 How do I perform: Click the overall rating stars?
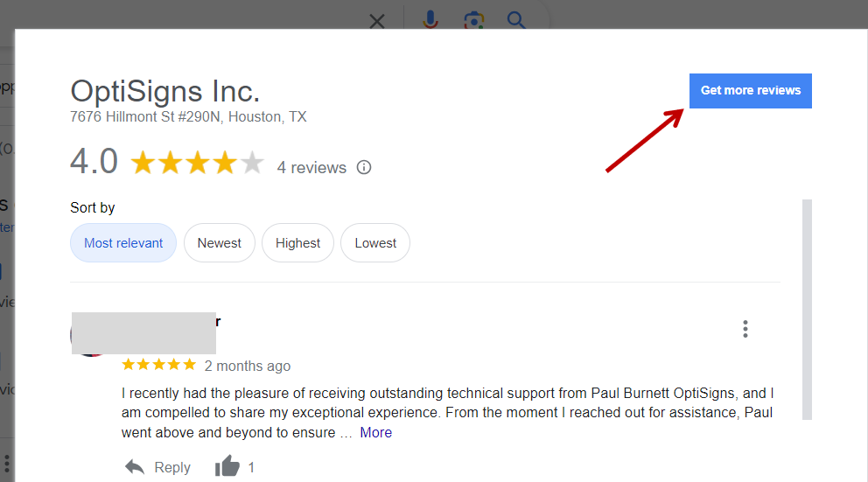[197, 164]
